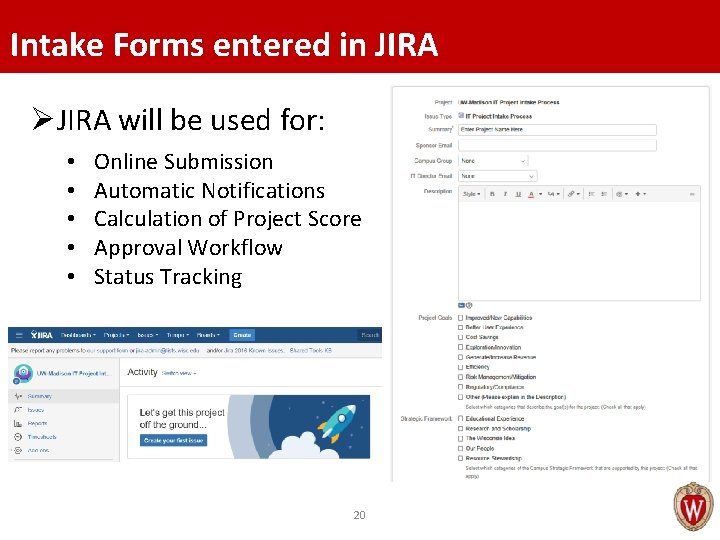Click the Summary pulse icon in the sidebar
Screen dimensions: 720x540
pyautogui.click(x=18, y=396)
